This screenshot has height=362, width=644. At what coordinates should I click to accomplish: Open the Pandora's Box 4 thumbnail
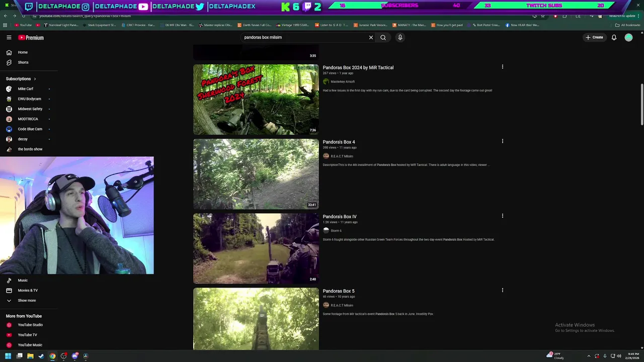(256, 174)
